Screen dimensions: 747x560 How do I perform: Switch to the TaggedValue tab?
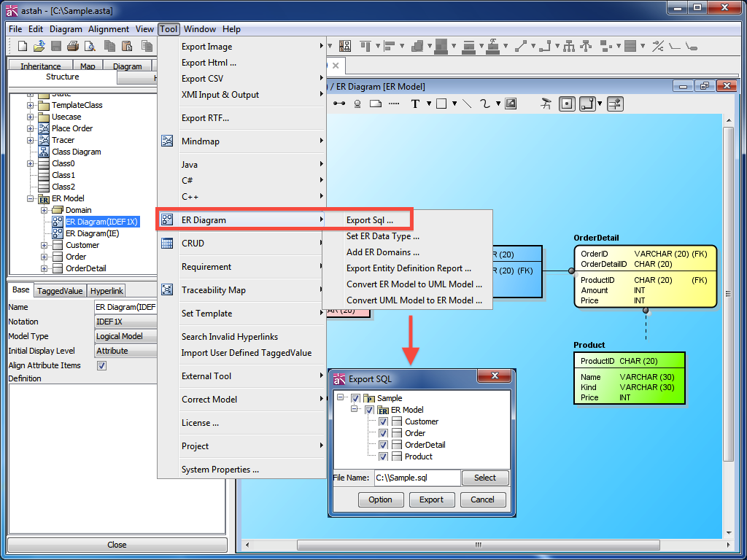(x=60, y=290)
